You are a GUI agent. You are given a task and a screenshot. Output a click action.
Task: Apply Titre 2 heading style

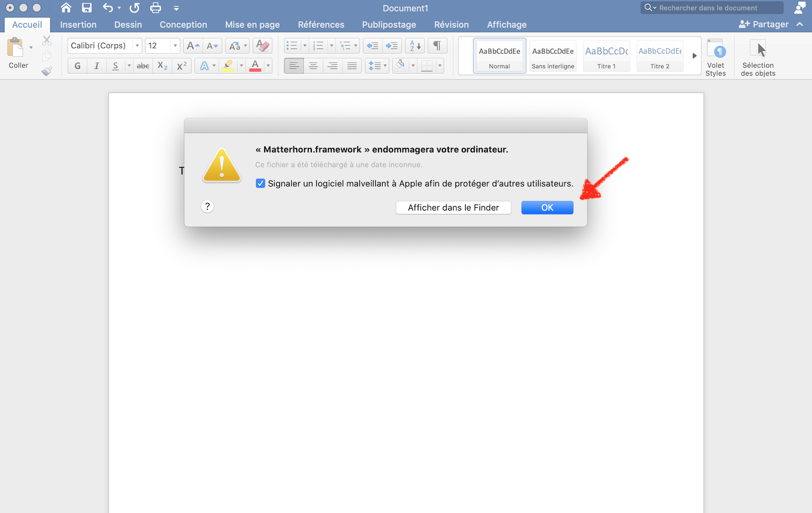click(660, 56)
